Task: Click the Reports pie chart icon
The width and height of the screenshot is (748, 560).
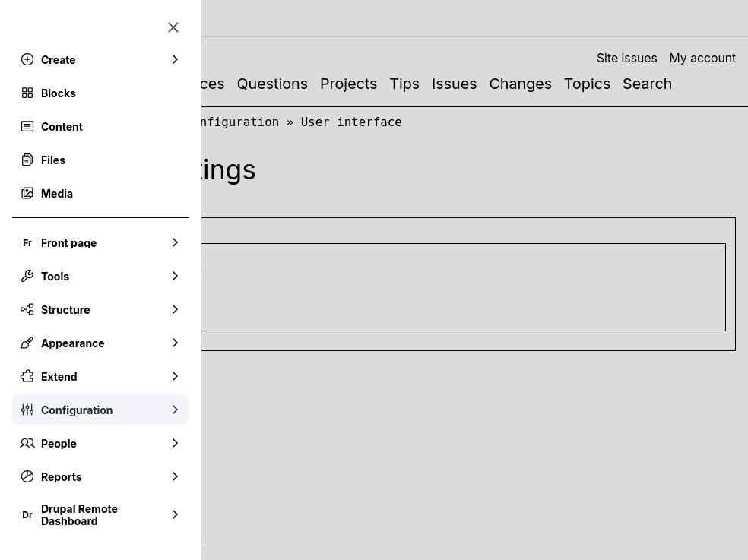Action: click(27, 476)
